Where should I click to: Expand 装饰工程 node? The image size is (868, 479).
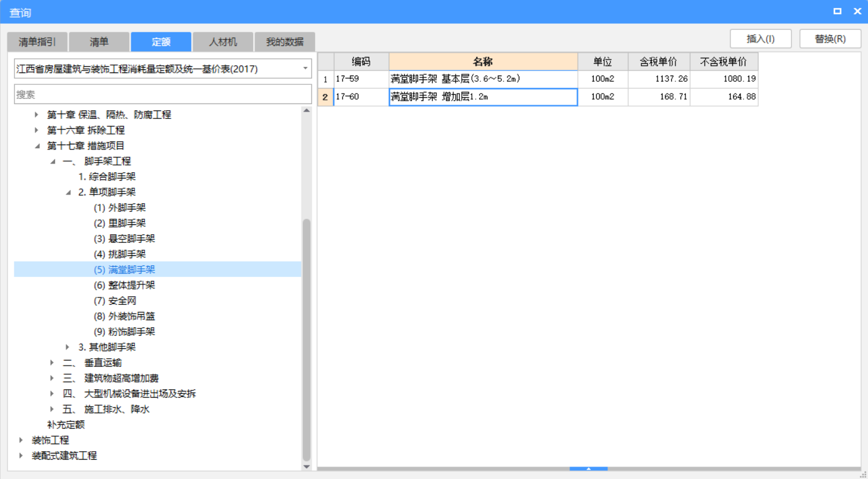[x=21, y=440]
